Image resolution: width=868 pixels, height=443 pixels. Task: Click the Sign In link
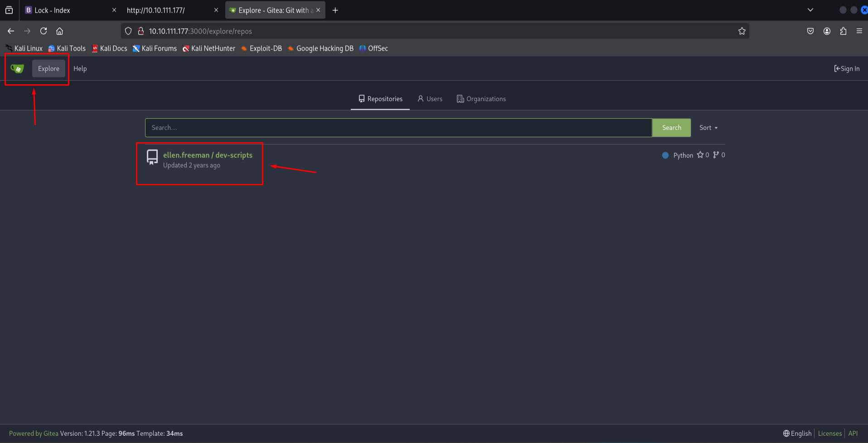point(847,68)
